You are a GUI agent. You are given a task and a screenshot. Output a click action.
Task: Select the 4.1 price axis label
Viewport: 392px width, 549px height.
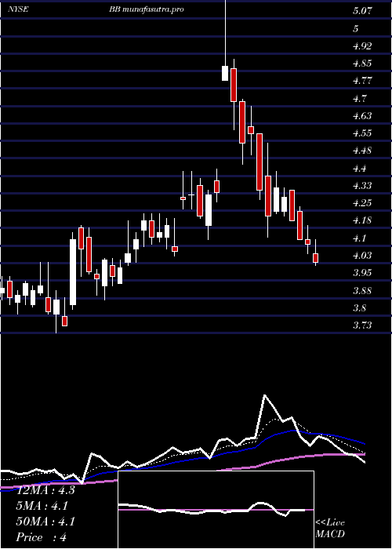(359, 238)
